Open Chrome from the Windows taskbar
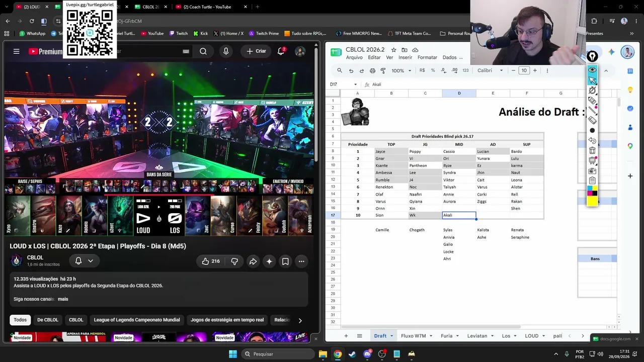Image resolution: width=644 pixels, height=362 pixels. pos(338,354)
